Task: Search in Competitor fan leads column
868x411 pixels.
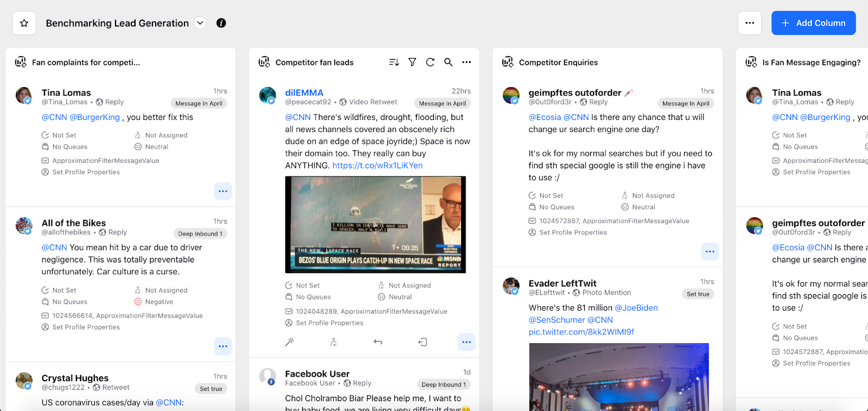Action: click(448, 62)
